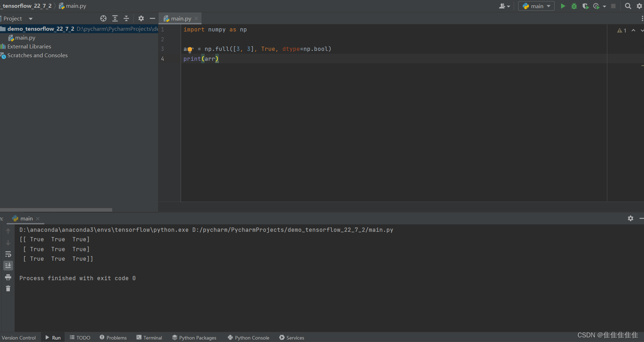Open the main run configuration dropdown

point(536,6)
